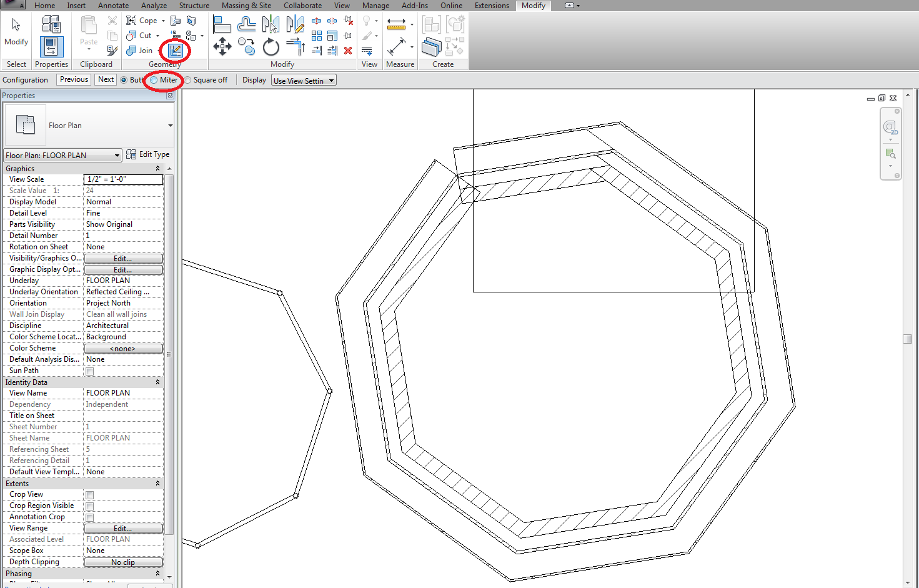Select the Rotate tool

[x=271, y=47]
